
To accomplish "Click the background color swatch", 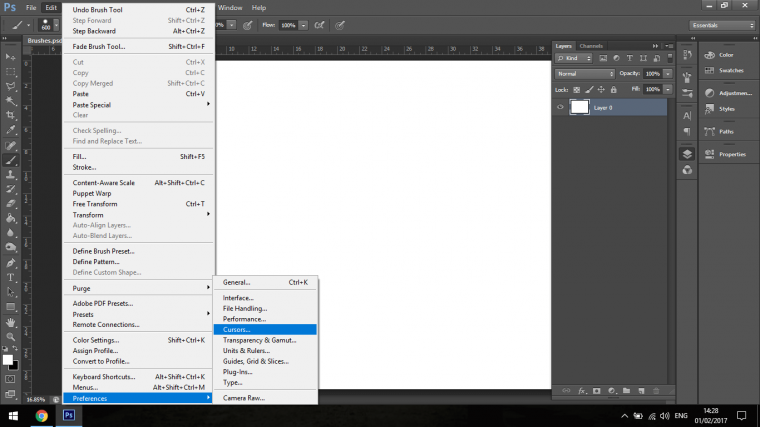I will pos(16,367).
